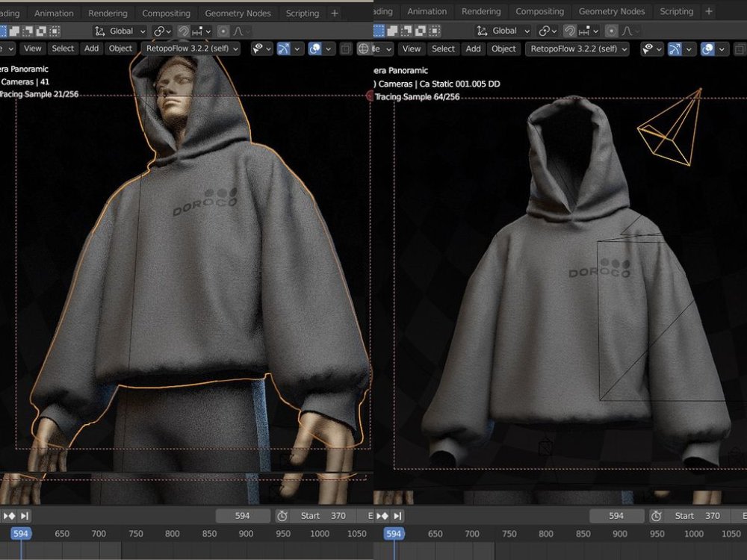Select the Geometry Nodes tab in right window
The width and height of the screenshot is (747, 560).
(611, 11)
